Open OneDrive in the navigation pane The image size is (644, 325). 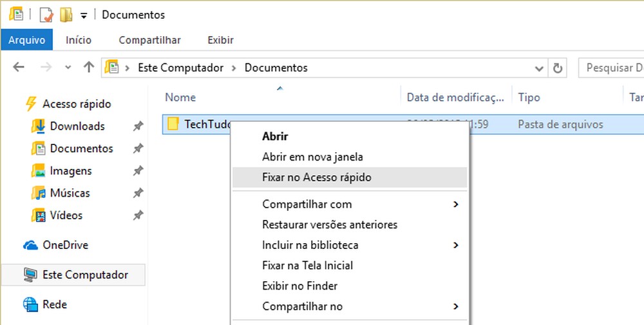coord(65,245)
